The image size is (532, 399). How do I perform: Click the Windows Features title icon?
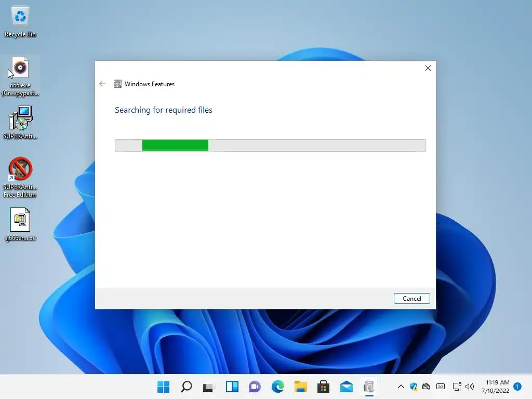117,84
